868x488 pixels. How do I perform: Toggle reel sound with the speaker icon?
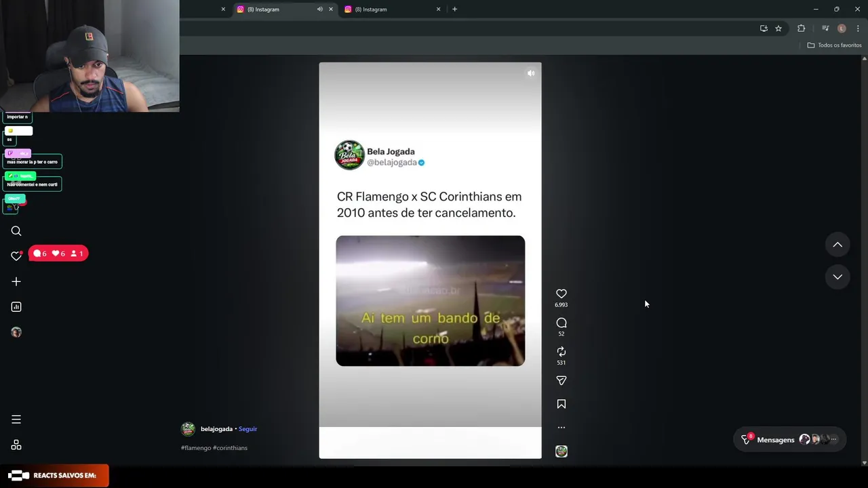pos(531,73)
